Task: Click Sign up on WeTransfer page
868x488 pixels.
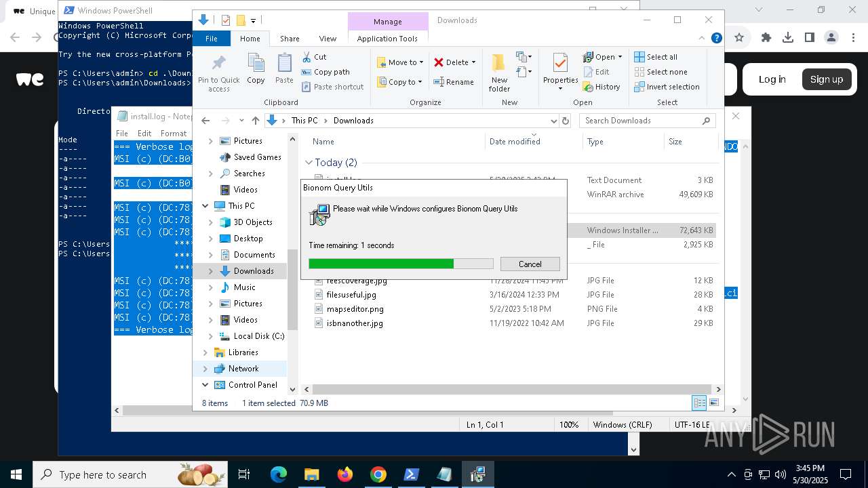Action: [827, 79]
